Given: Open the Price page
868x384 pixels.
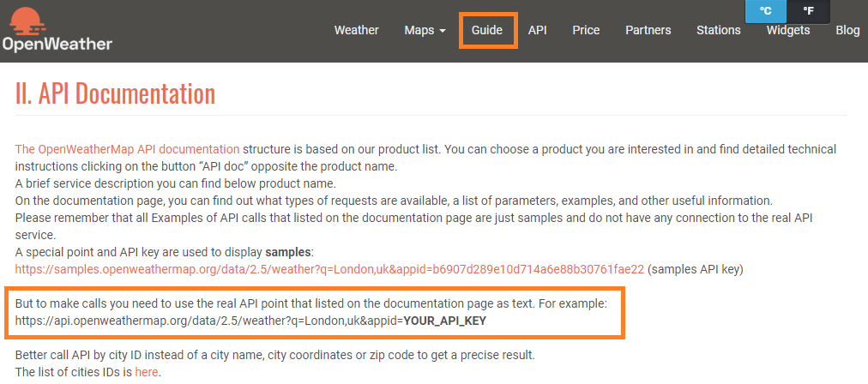Looking at the screenshot, I should pos(586,31).
